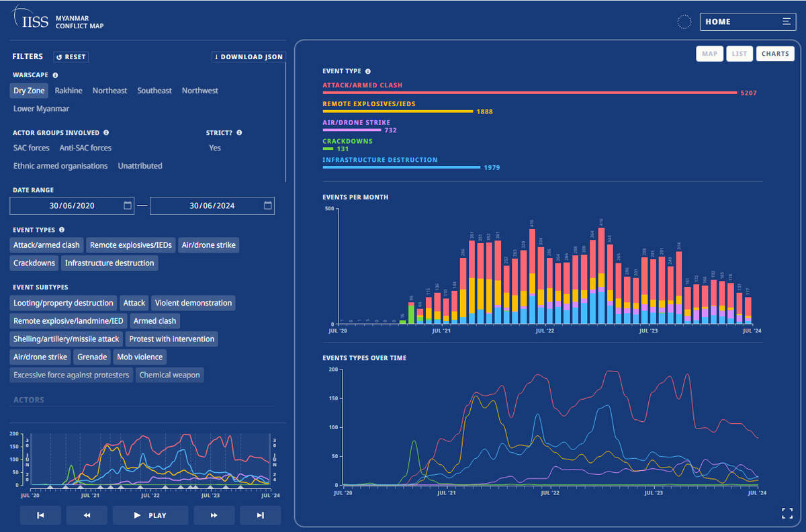Click the blue Infrastructure Destruction bar

point(402,167)
